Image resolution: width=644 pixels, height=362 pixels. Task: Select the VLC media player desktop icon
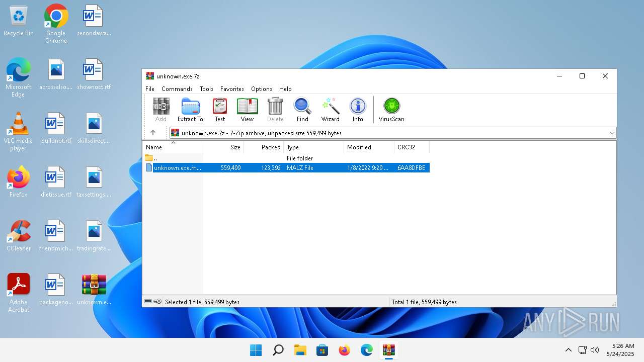(x=19, y=132)
